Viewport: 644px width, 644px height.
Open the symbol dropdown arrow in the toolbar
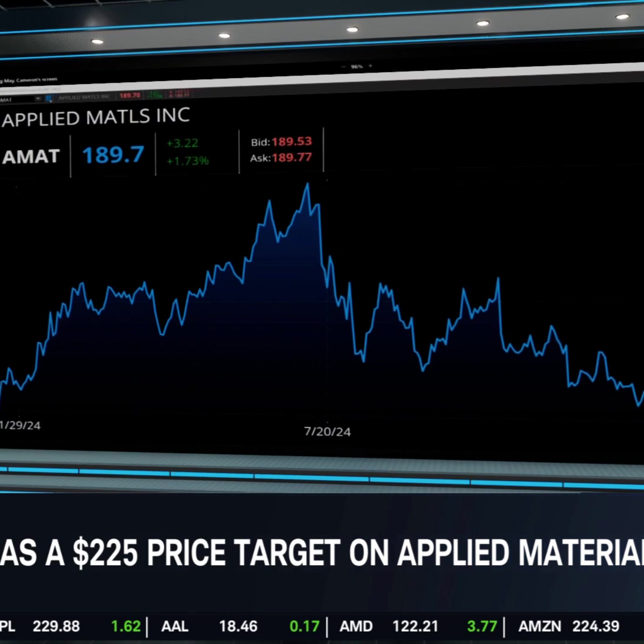38,99
